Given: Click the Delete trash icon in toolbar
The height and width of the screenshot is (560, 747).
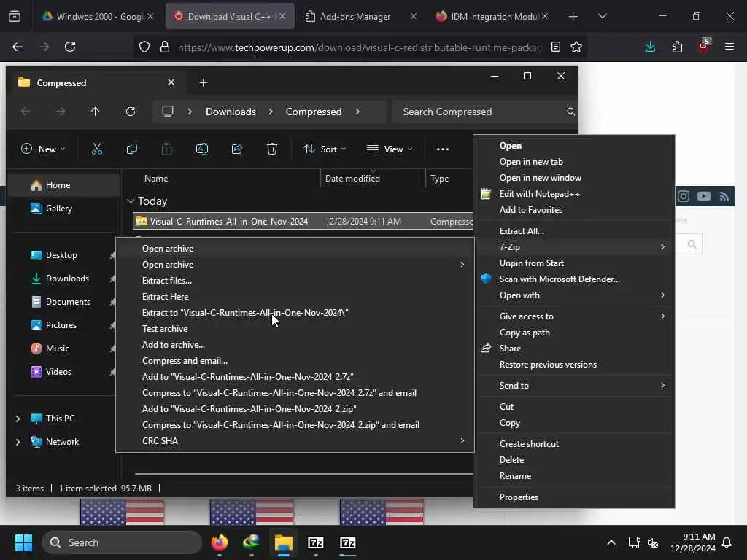Looking at the screenshot, I should coord(271,149).
